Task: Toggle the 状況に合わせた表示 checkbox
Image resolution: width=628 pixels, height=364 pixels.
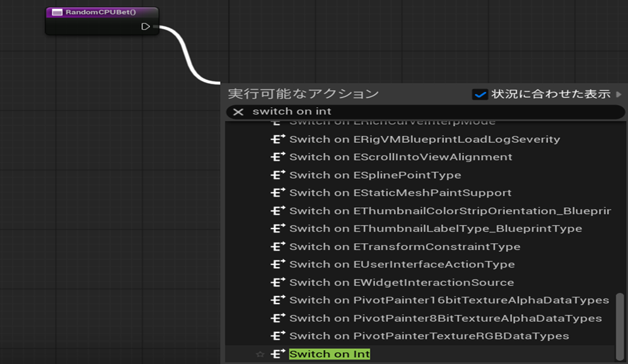Action: click(x=480, y=94)
